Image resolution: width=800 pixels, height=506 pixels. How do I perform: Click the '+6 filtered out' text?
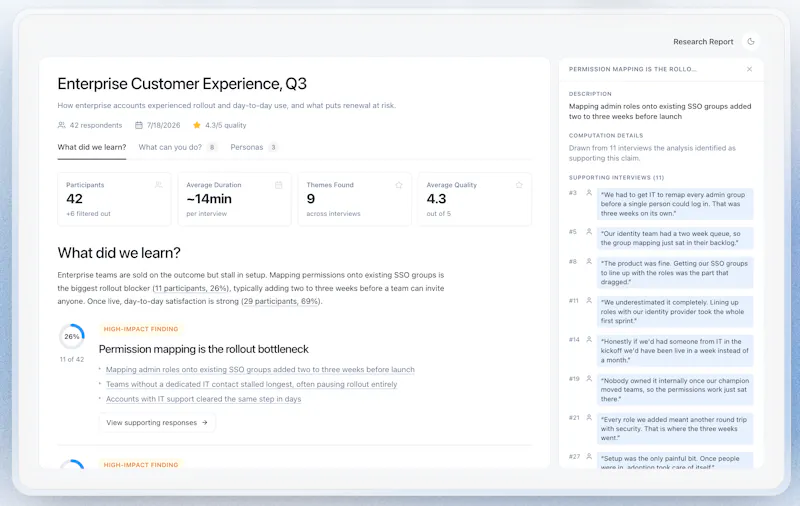[88, 214]
